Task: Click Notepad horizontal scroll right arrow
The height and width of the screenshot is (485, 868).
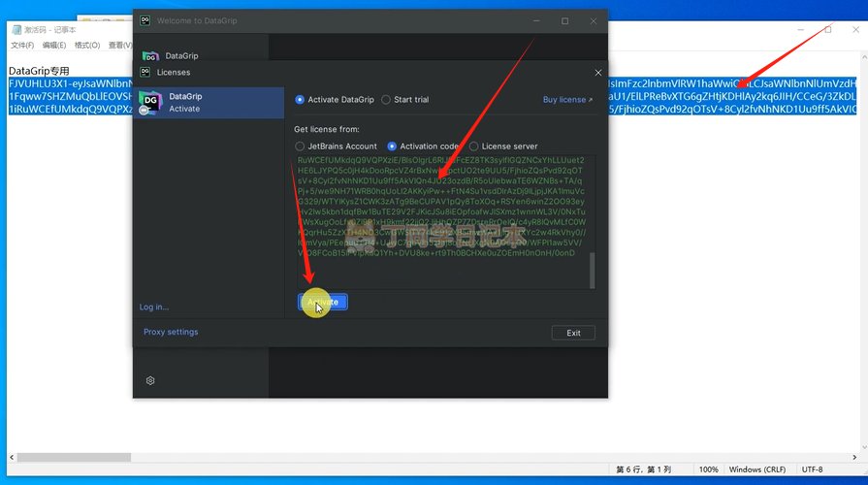Action: (x=854, y=457)
